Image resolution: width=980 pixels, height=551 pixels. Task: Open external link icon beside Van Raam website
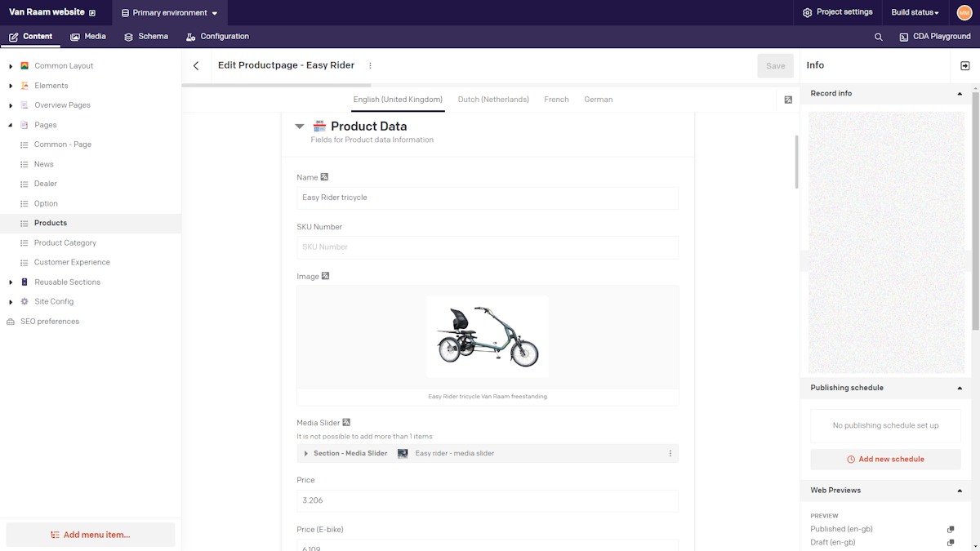click(x=92, y=12)
